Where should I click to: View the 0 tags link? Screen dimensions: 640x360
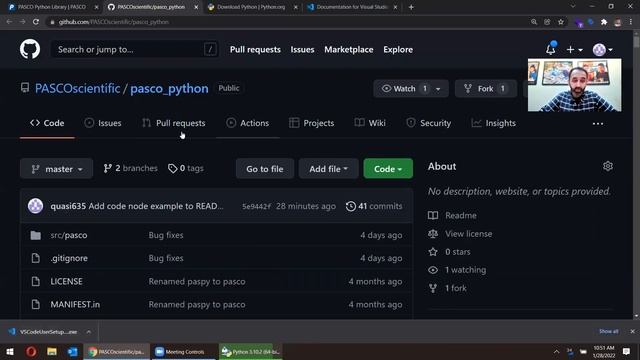pos(186,168)
